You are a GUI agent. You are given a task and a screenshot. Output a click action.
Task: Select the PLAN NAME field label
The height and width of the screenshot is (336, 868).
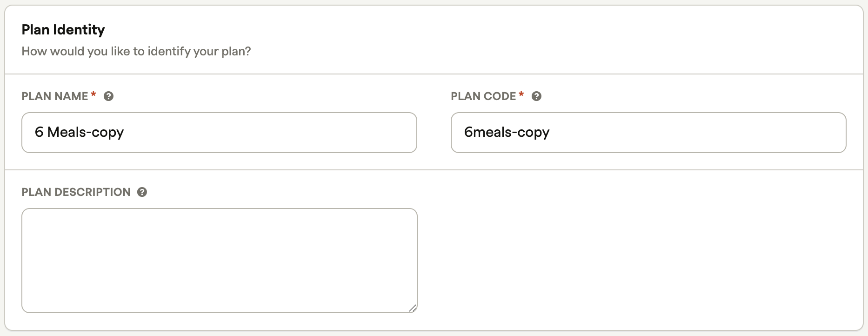(55, 96)
